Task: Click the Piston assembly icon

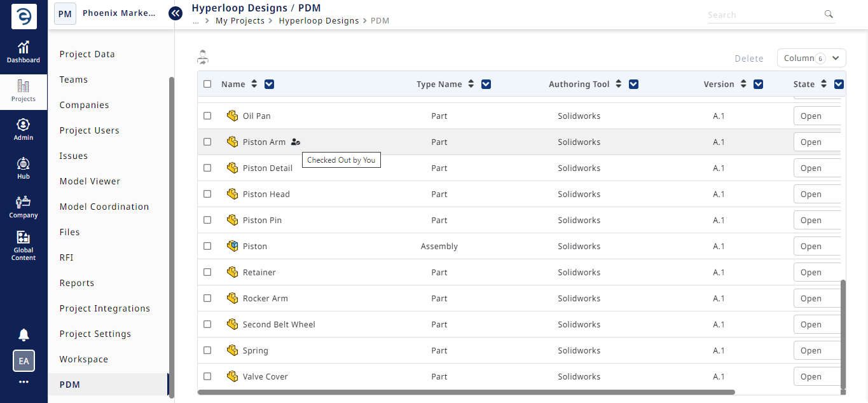Action: [232, 246]
